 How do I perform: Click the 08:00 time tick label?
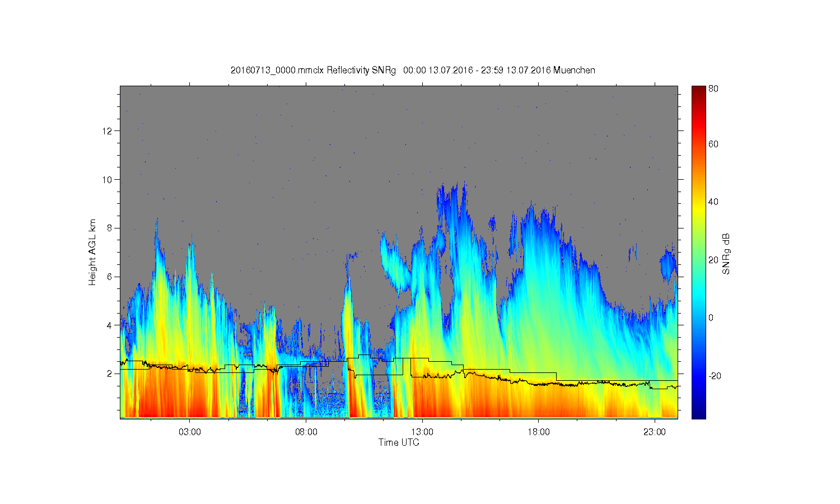coord(306,432)
